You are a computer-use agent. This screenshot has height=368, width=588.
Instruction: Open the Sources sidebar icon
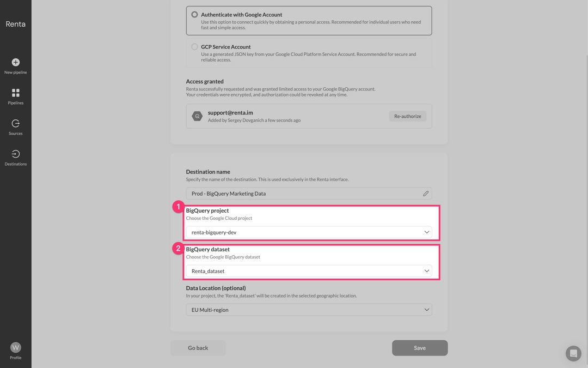pos(15,123)
